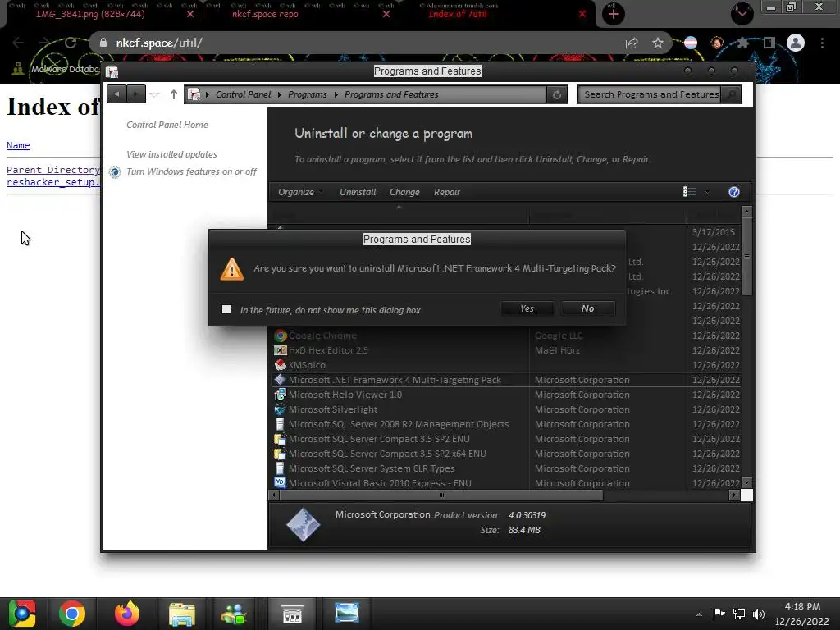The image size is (840, 630).
Task: Click the KMSpico row icon
Action: pyautogui.click(x=281, y=365)
